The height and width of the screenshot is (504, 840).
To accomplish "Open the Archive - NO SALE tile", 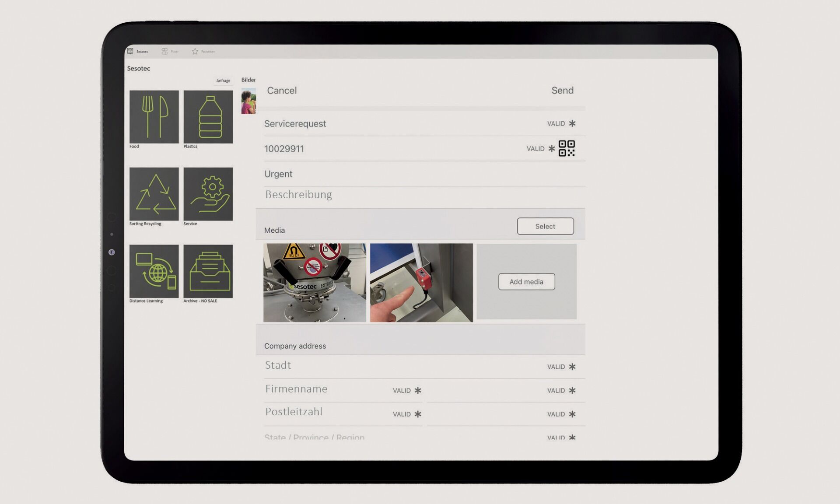I will pos(208,271).
